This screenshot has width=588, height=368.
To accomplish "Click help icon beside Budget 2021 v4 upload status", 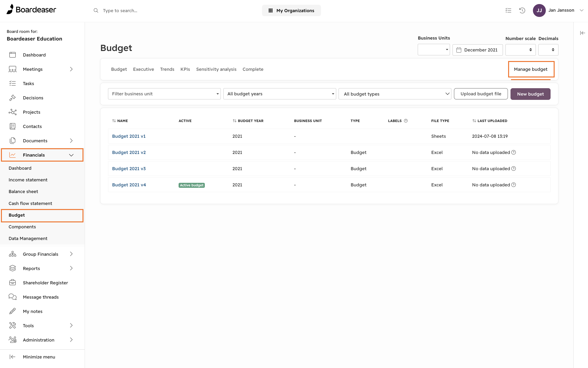I will click(514, 185).
